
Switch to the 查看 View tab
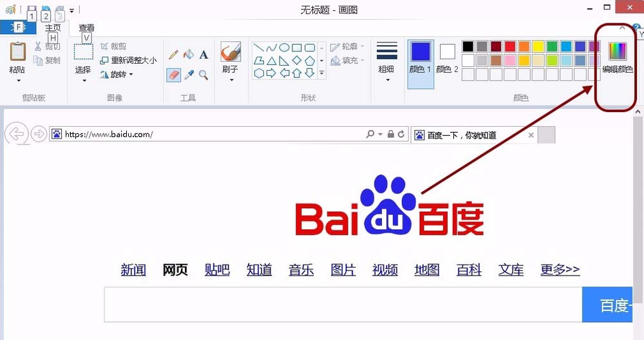click(87, 28)
